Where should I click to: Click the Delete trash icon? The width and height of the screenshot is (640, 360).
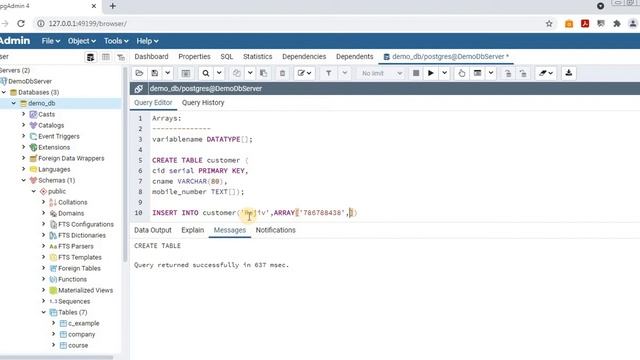[x=282, y=73]
